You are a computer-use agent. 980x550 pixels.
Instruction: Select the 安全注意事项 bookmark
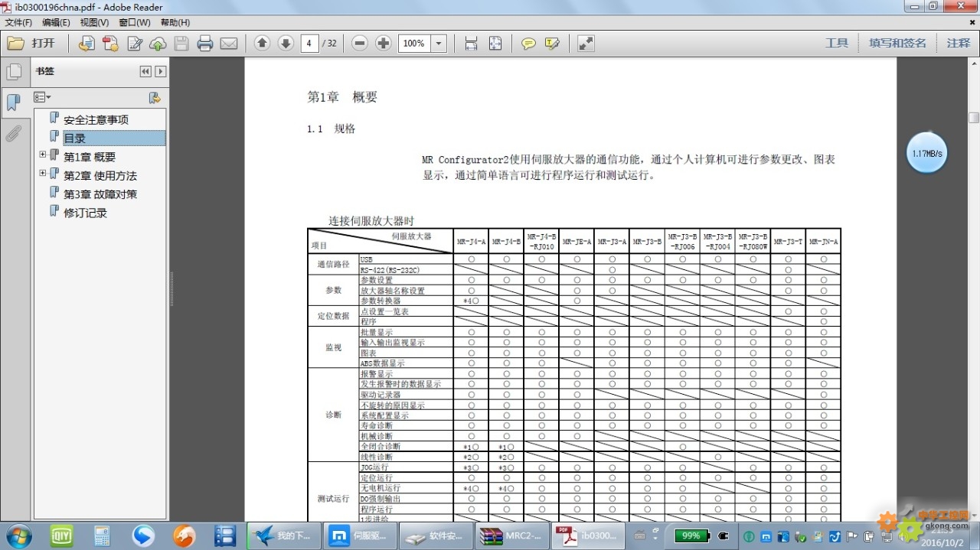(96, 119)
